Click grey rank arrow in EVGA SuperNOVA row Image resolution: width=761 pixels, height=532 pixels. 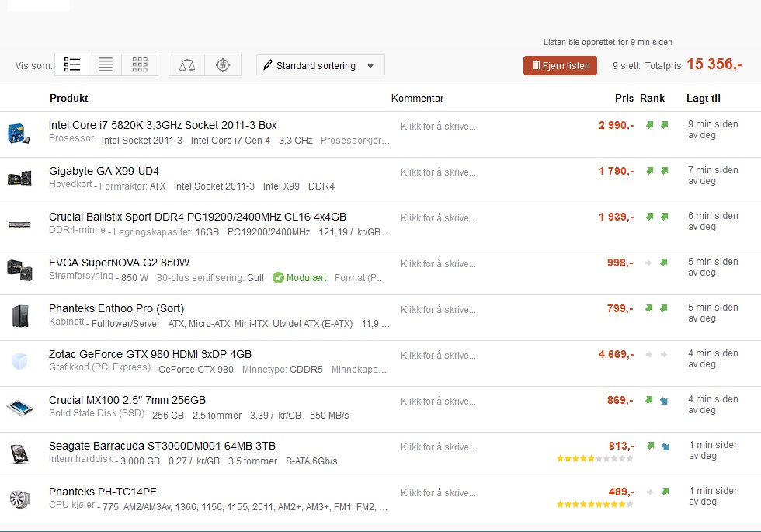click(x=648, y=263)
